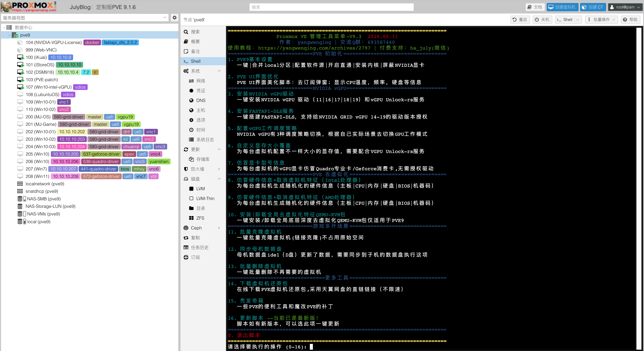
Task: Open the 存储库 menu item
Action: pos(203,159)
